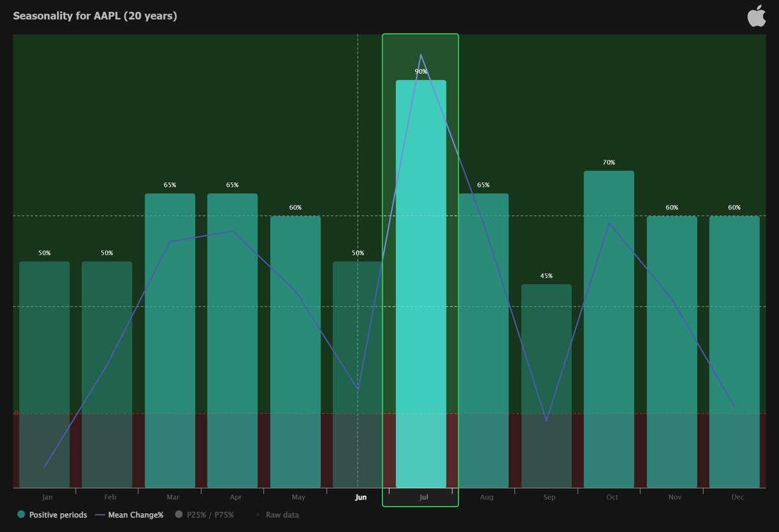779x532 pixels.
Task: Select the Jan bar showing 50%
Action: click(x=44, y=374)
